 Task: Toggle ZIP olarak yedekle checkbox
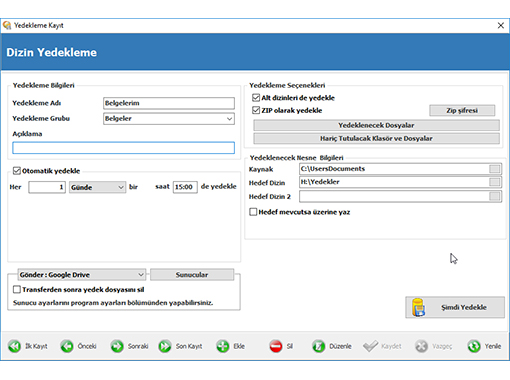256,110
